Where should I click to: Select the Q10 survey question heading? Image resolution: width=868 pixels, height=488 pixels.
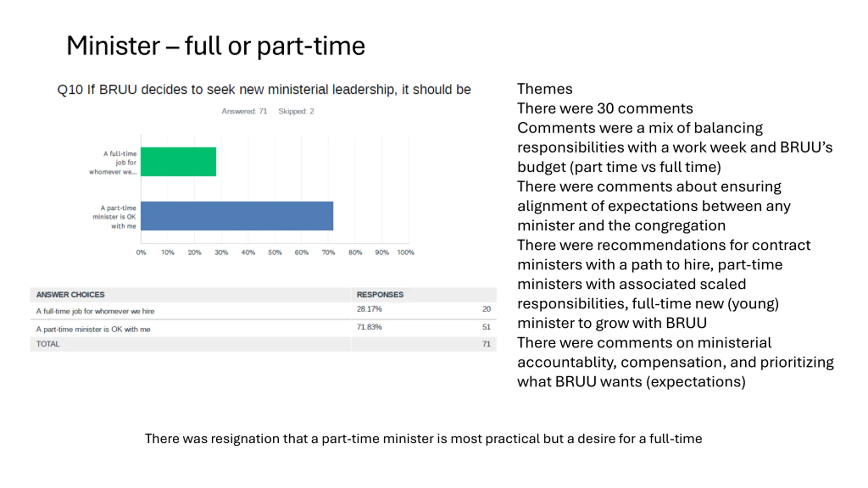[264, 90]
